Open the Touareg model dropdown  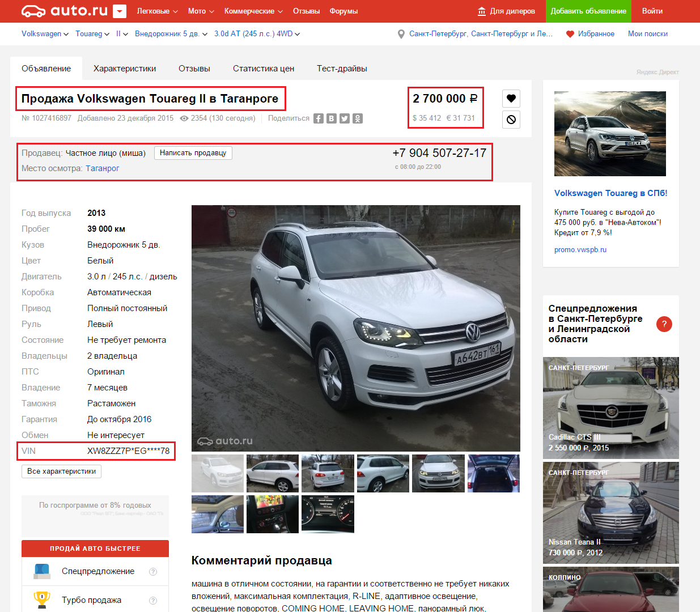tap(92, 34)
